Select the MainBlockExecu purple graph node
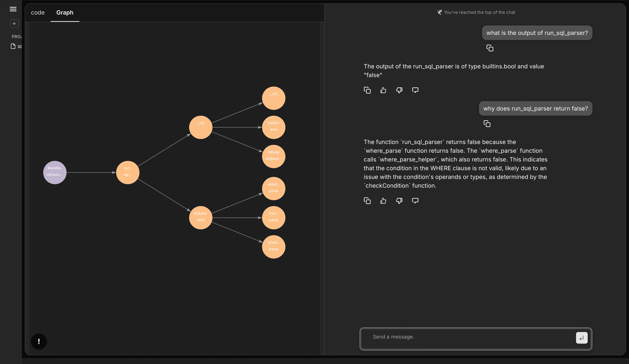Screen dimensions: 629x364 pyautogui.click(x=55, y=173)
